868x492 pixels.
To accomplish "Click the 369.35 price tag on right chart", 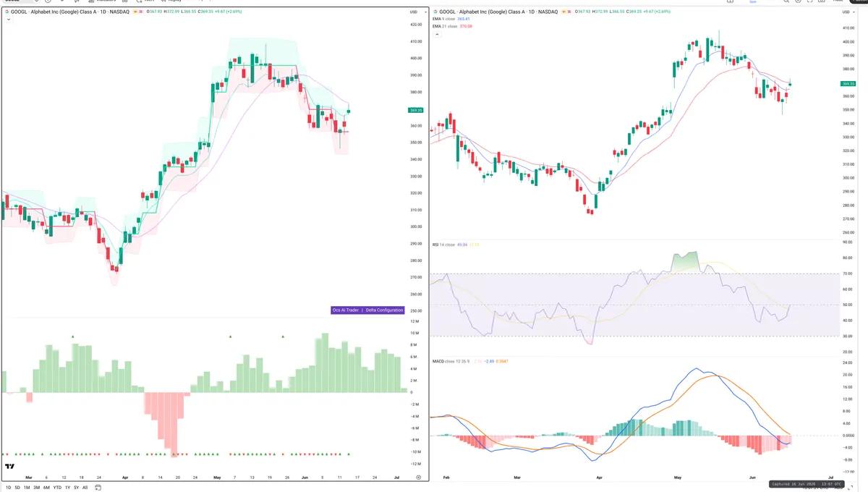I will (848, 83).
